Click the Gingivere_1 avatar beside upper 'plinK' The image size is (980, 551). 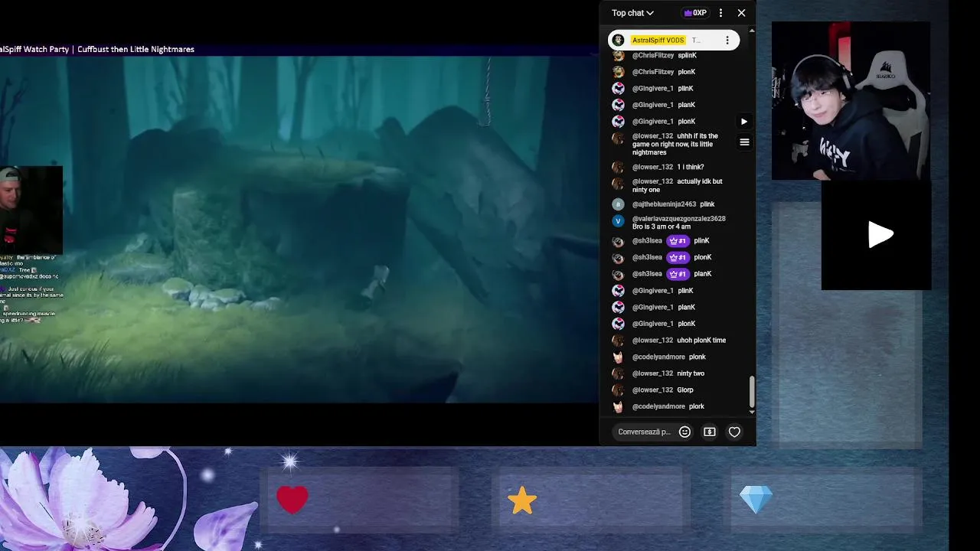tap(618, 89)
